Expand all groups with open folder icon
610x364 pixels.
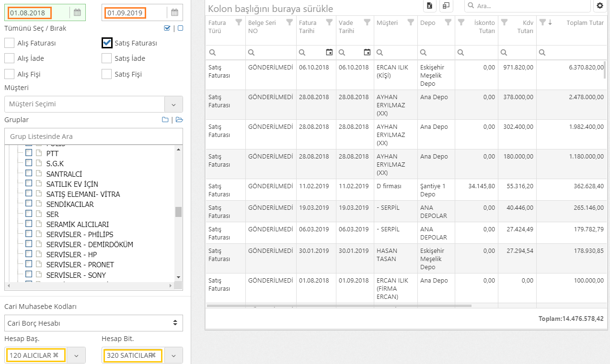[x=179, y=120]
